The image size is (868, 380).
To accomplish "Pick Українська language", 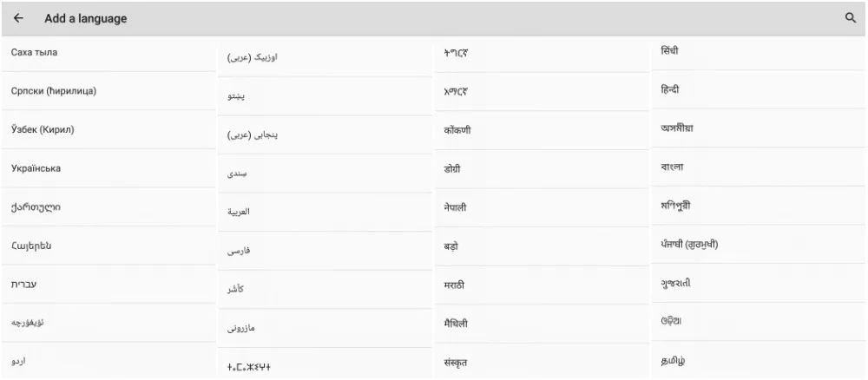I will [x=108, y=168].
